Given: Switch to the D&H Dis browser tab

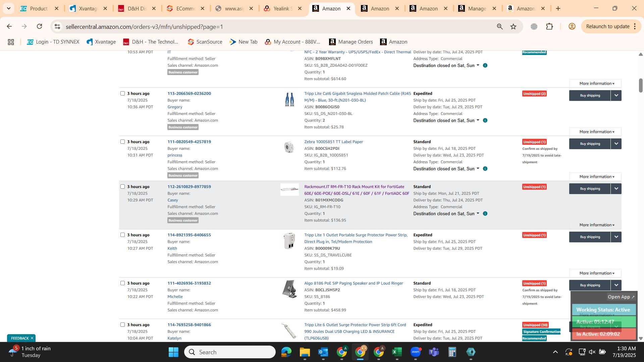Looking at the screenshot, I should (x=137, y=8).
